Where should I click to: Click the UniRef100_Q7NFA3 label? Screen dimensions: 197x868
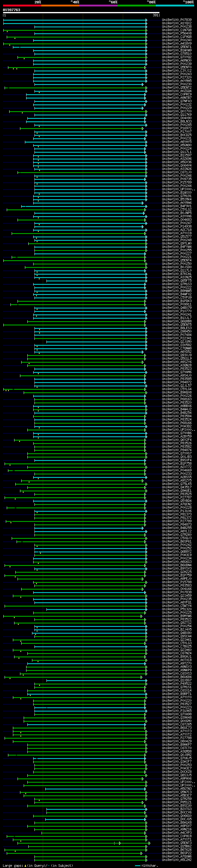tap(177, 101)
